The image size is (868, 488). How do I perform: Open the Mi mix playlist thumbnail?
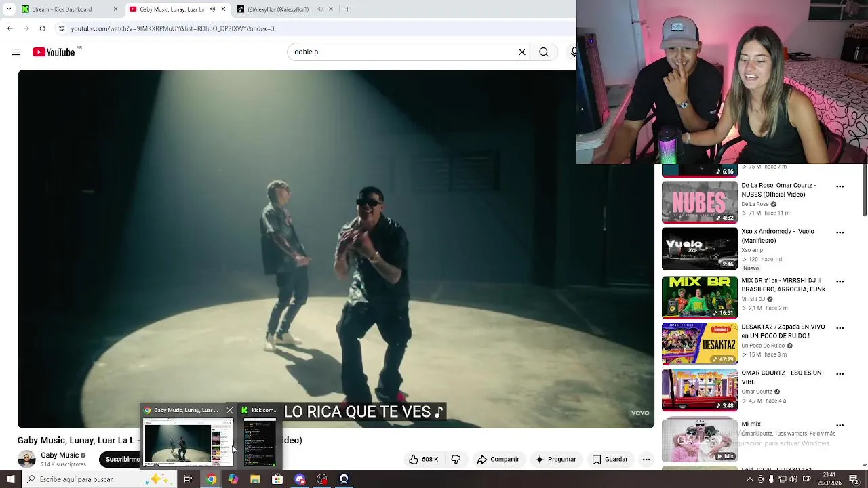click(x=699, y=441)
